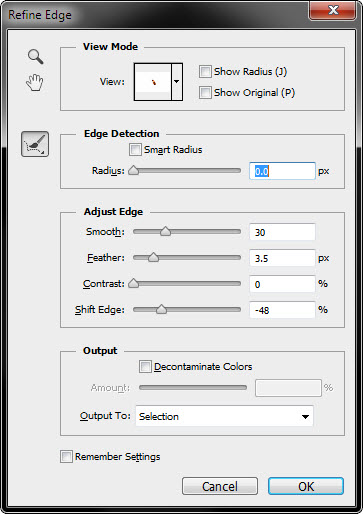The width and height of the screenshot is (363, 514).
Task: Click OK to apply Refine Edge
Action: pos(306,486)
